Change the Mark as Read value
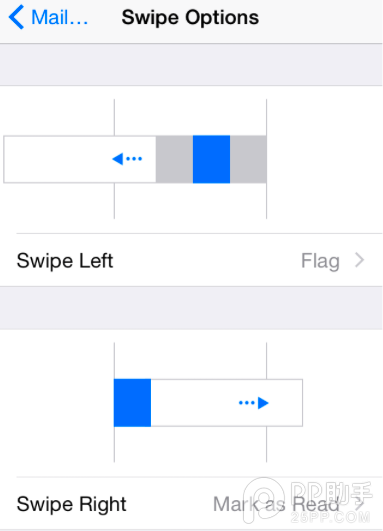383x531 pixels. tap(276, 504)
